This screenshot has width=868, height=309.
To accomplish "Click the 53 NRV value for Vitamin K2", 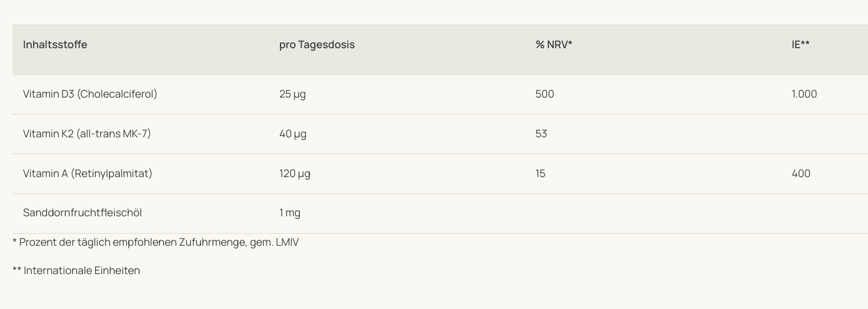I will (x=541, y=134).
